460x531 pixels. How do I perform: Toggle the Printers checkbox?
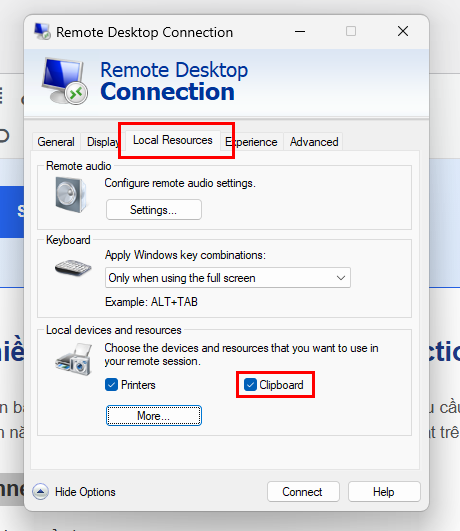111,385
